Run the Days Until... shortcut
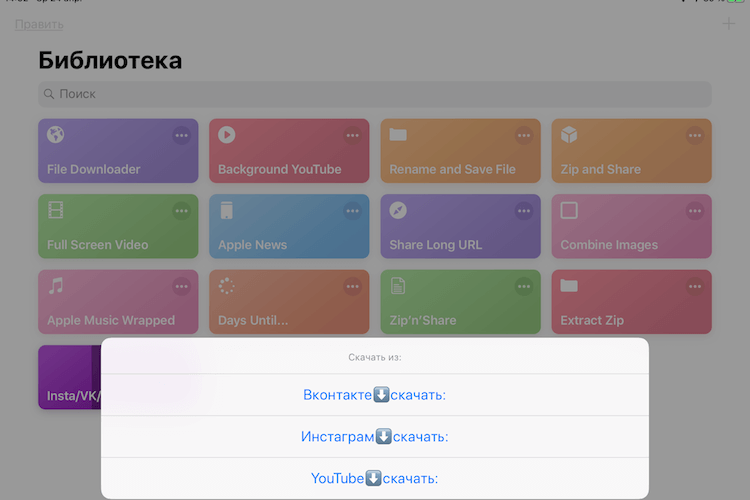The height and width of the screenshot is (500, 750). click(x=289, y=302)
